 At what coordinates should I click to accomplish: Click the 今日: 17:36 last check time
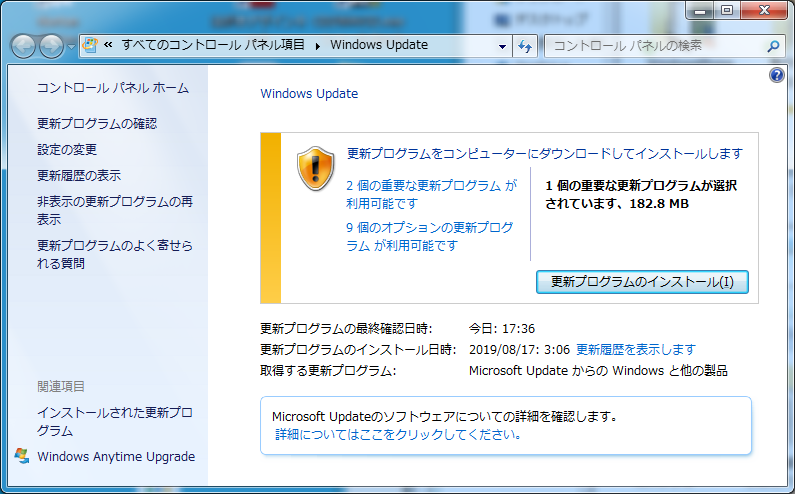click(x=501, y=329)
